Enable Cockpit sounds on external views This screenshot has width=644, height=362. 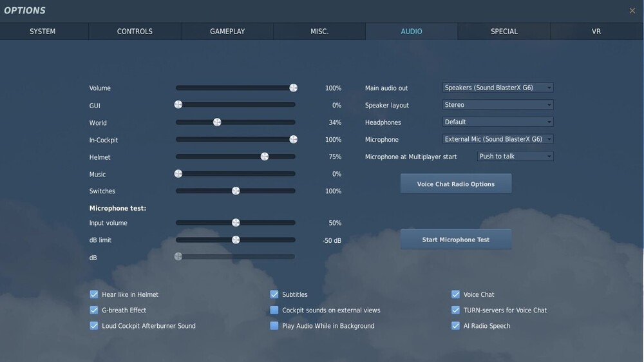tap(274, 310)
